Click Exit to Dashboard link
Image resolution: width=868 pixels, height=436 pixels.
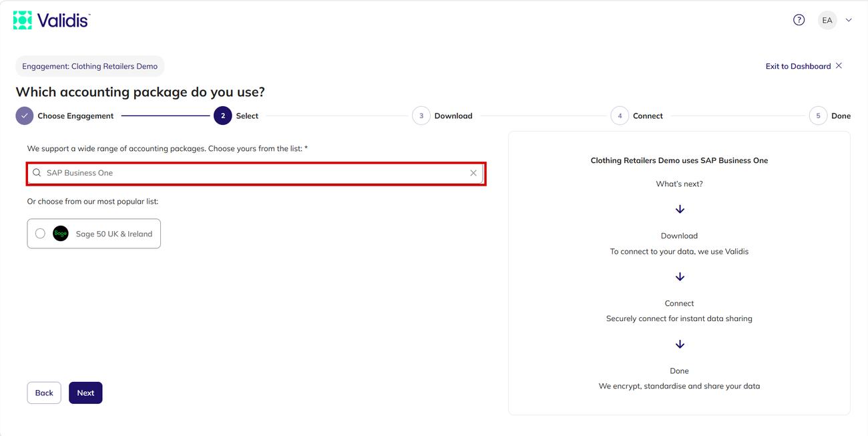click(x=804, y=66)
